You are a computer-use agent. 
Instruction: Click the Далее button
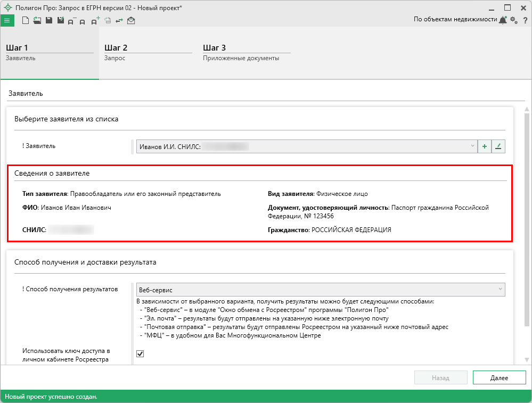499,378
